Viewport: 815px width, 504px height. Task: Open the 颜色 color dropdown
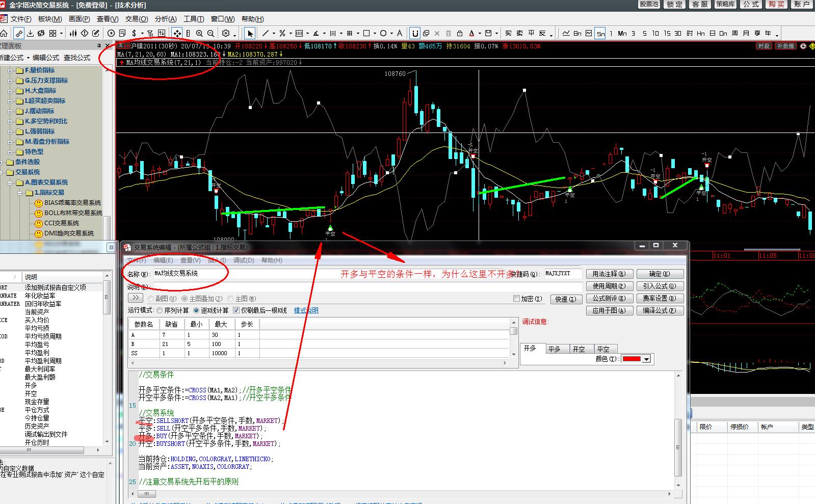pyautogui.click(x=647, y=359)
